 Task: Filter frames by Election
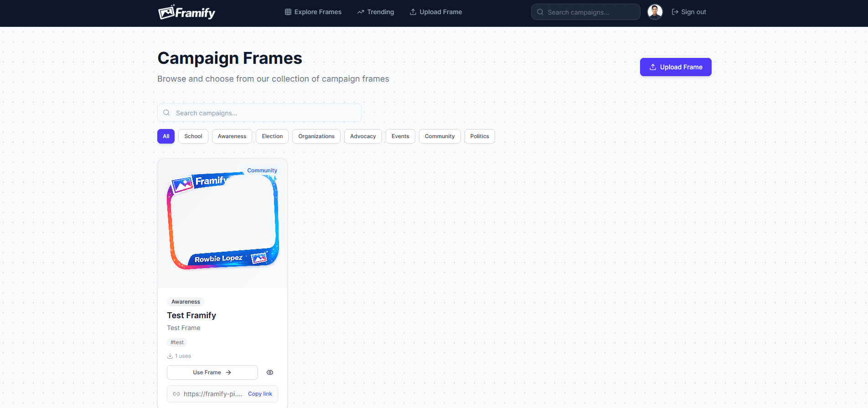[x=272, y=136]
